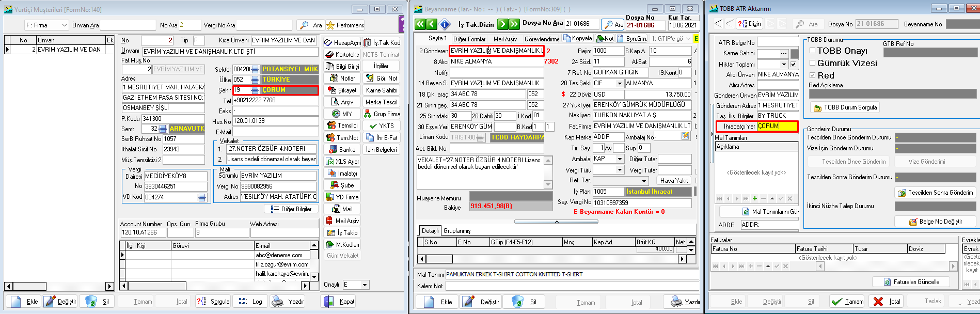980x314 pixels.
Task: Click TOBB Durum Sorgula button
Action: (x=845, y=107)
